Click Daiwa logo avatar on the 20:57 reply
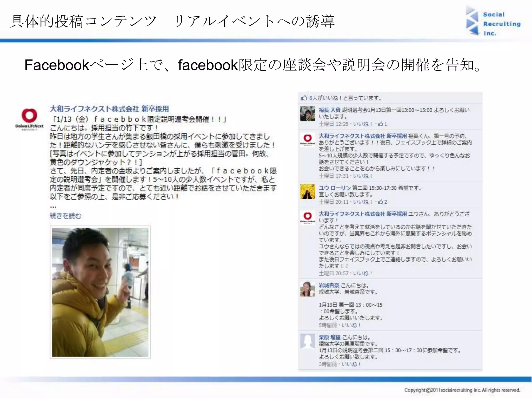Image resolution: width=532 pixels, height=399 pixels. tap(308, 218)
